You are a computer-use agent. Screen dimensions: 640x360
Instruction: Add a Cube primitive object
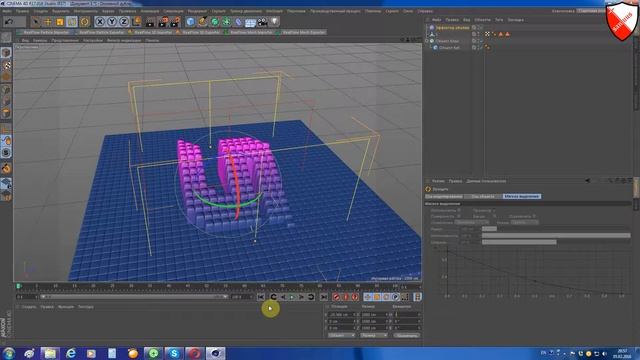190,21
